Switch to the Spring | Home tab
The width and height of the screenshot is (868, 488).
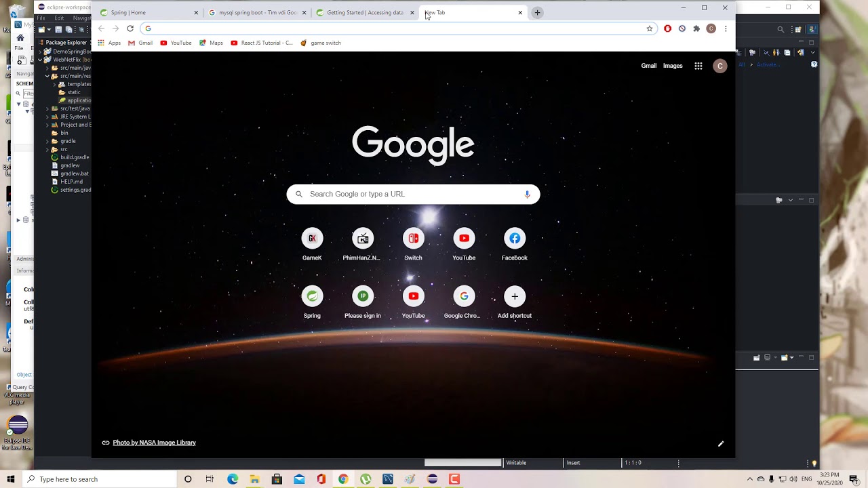coord(148,12)
